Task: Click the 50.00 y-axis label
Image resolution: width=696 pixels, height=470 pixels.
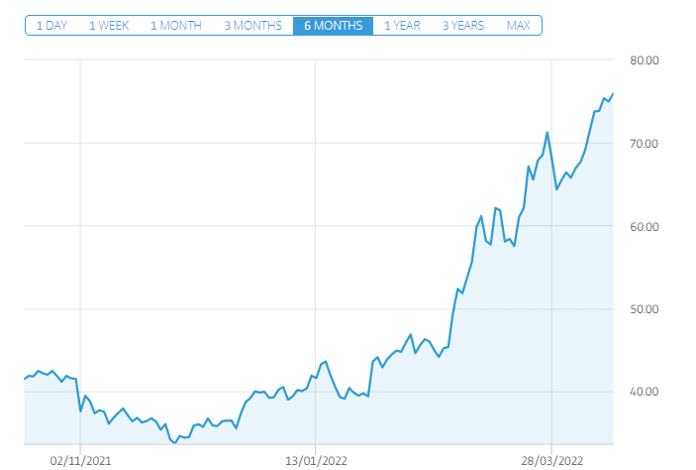Action: tap(645, 309)
